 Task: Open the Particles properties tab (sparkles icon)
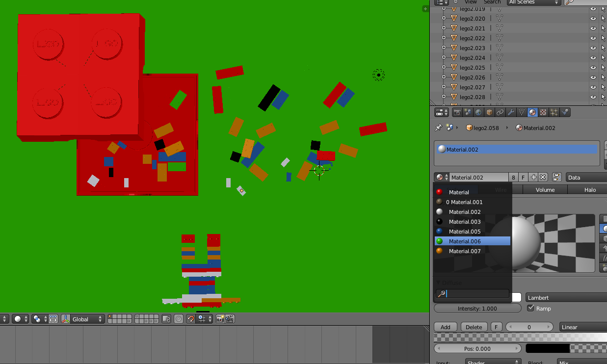[x=554, y=112]
